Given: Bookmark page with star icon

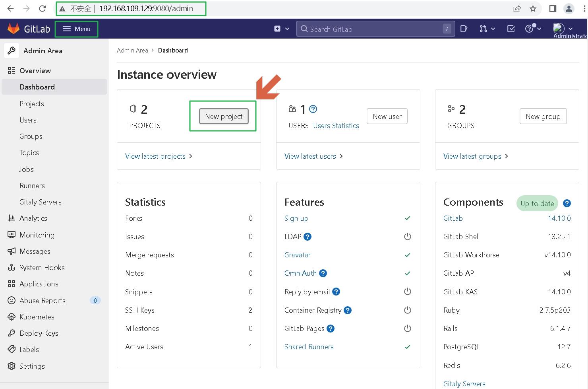Looking at the screenshot, I should [533, 8].
